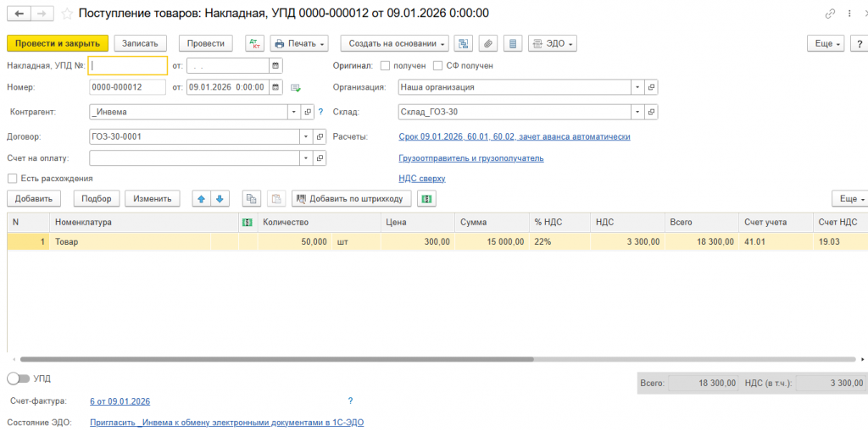
Task: Open Договор ГОЗ-30-0001 card icon
Action: pyautogui.click(x=320, y=136)
